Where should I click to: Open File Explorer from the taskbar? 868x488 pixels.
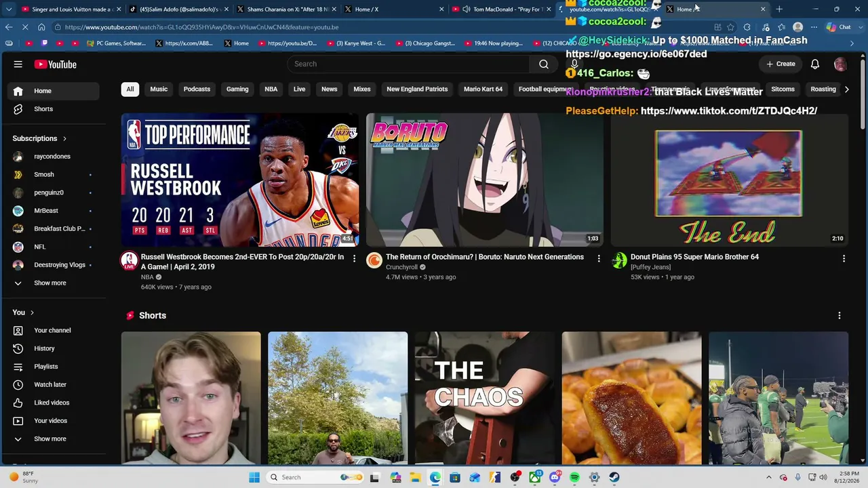415,477
